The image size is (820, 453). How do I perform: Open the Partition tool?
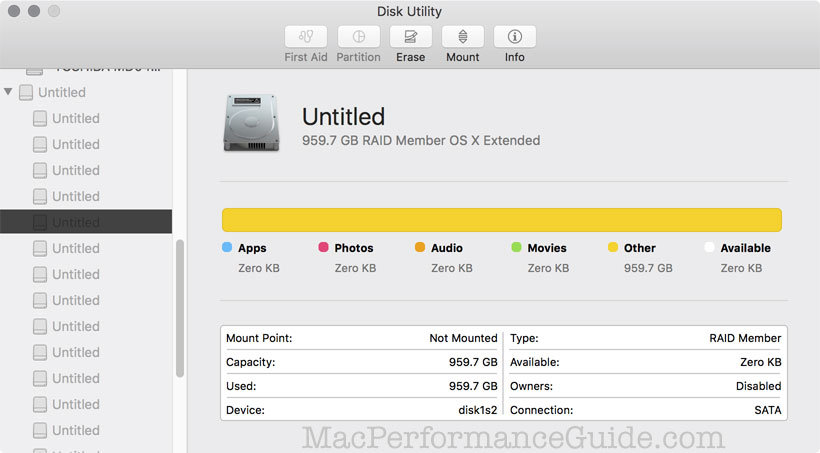coord(358,37)
